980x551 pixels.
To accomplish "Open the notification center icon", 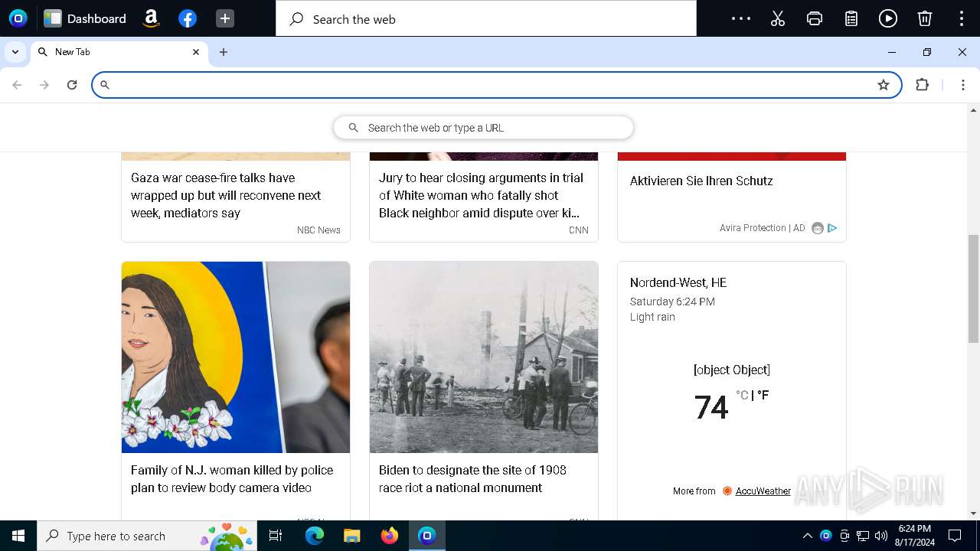I will point(955,536).
